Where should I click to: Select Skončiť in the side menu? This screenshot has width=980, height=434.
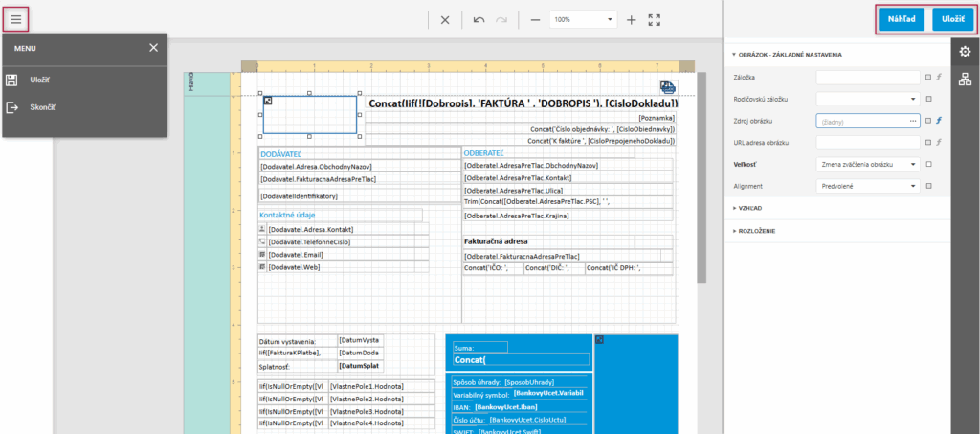pos(42,107)
